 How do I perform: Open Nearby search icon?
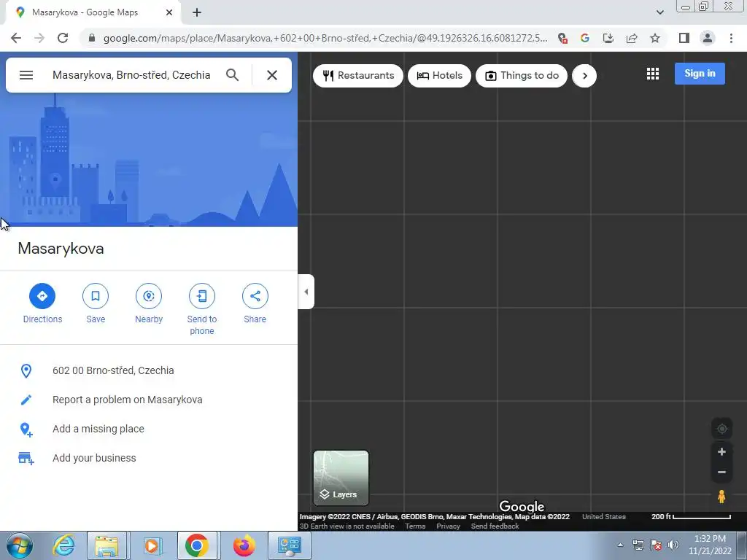(x=149, y=296)
